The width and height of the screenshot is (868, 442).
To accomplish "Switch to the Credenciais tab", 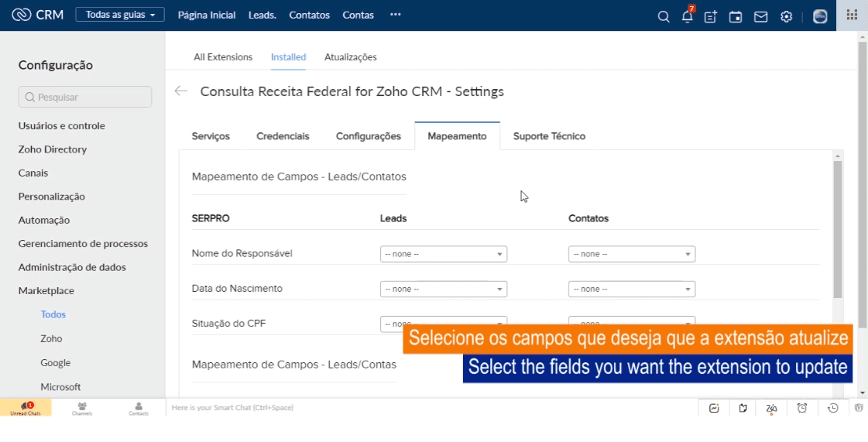I will coord(283,136).
